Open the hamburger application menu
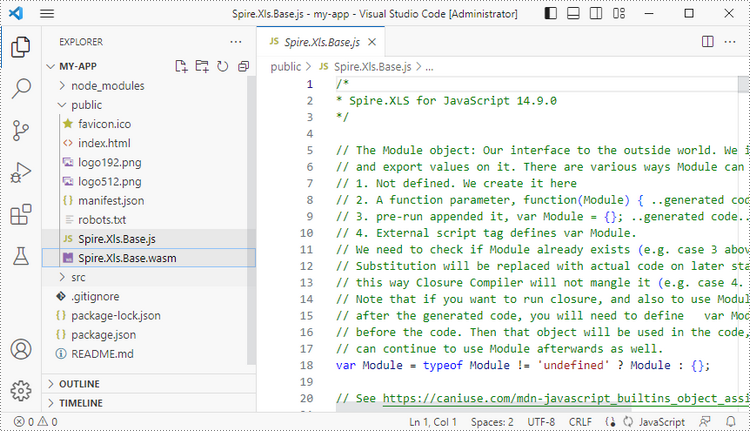Viewport: 750px width, 431px height. [x=47, y=14]
